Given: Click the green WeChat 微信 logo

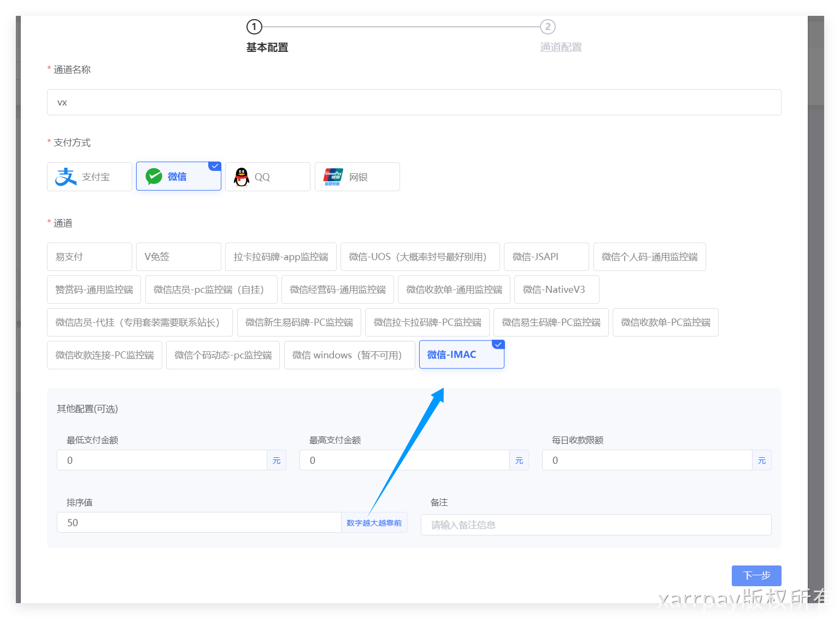Looking at the screenshot, I should coord(154,176).
